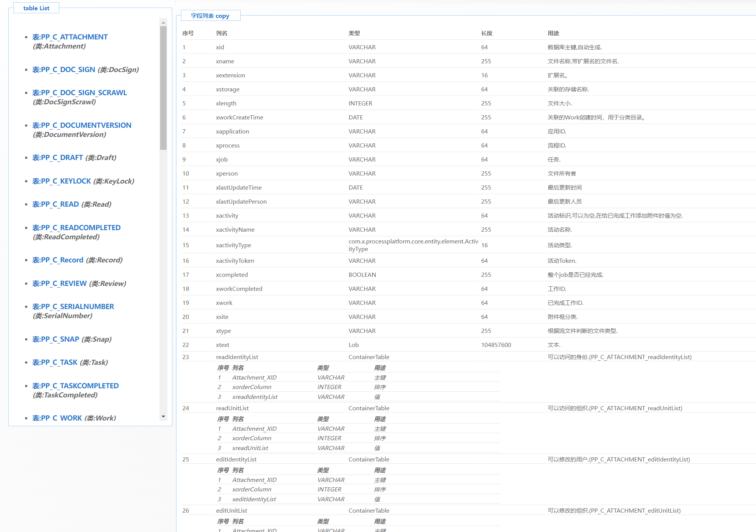Open the PP_C_DOC_SIGN table link

(x=63, y=70)
